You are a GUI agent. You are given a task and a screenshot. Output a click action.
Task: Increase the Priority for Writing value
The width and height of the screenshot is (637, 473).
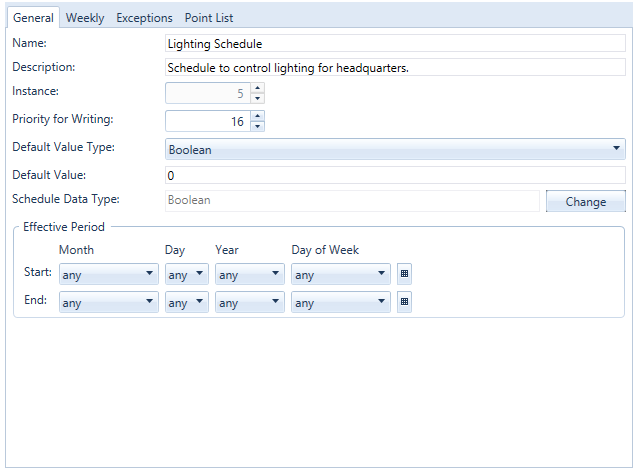click(258, 116)
